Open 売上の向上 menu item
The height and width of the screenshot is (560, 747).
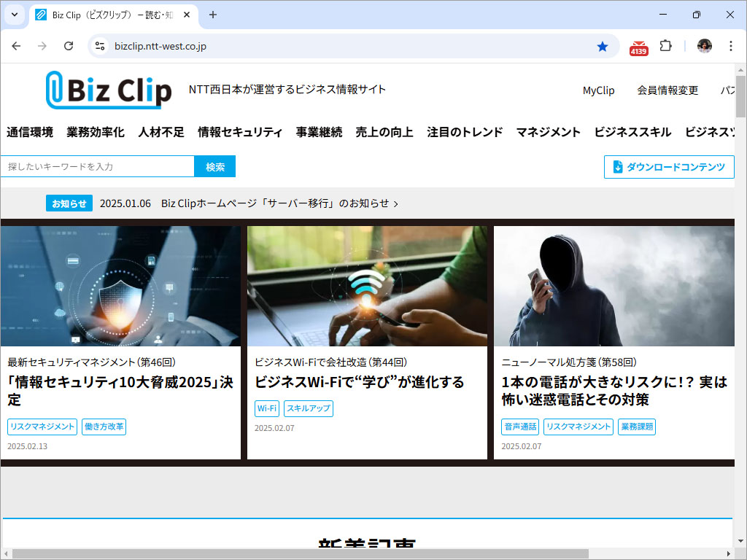click(384, 132)
